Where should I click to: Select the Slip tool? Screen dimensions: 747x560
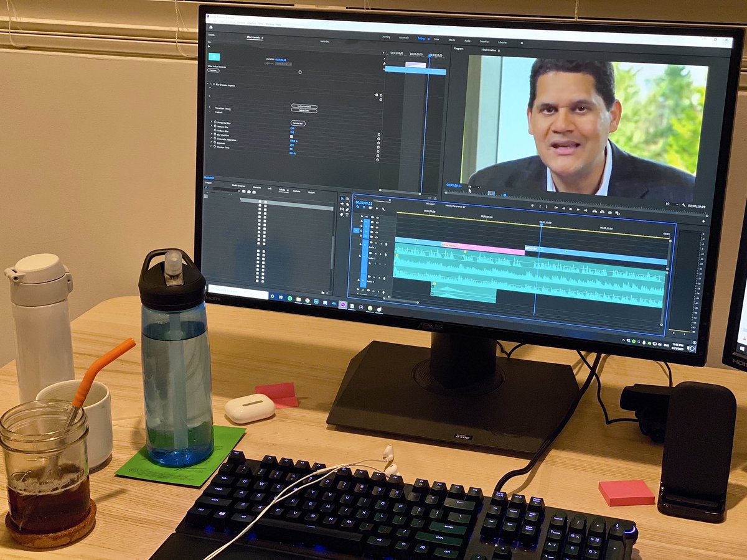(342, 209)
